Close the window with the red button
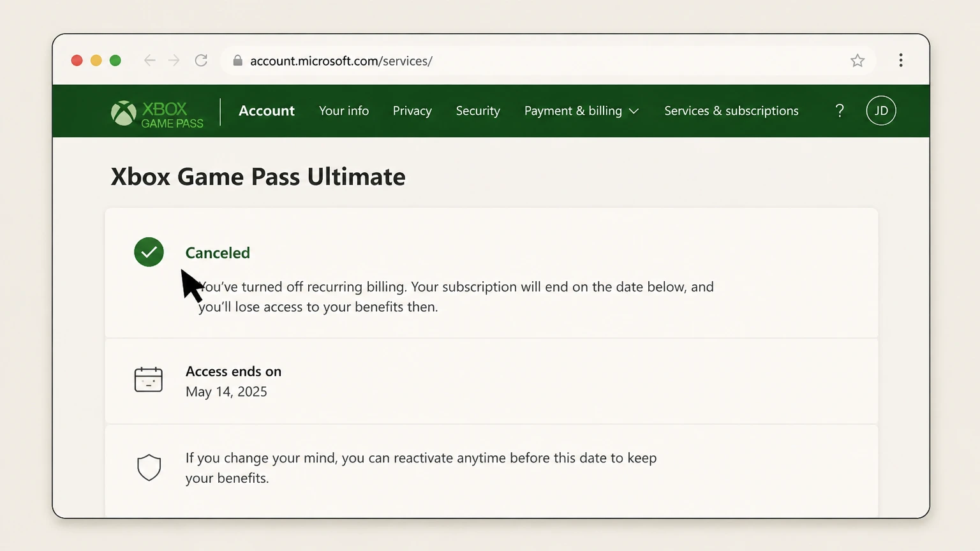Screen dimensions: 980x551 [77, 61]
